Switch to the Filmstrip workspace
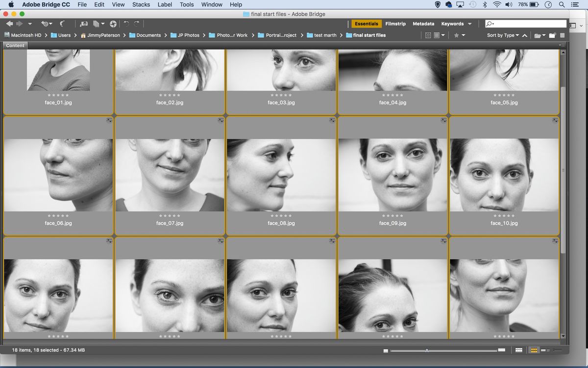 tap(395, 24)
